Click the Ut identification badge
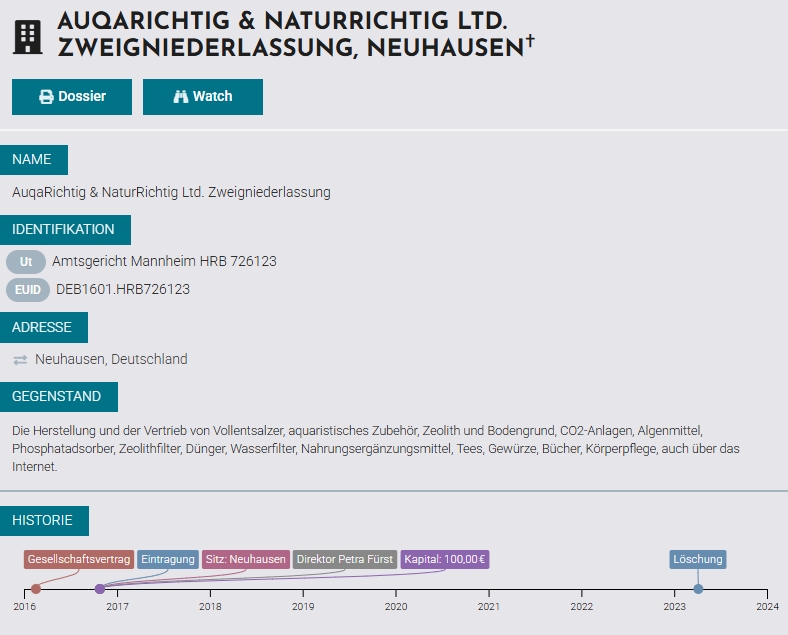 [x=26, y=262]
